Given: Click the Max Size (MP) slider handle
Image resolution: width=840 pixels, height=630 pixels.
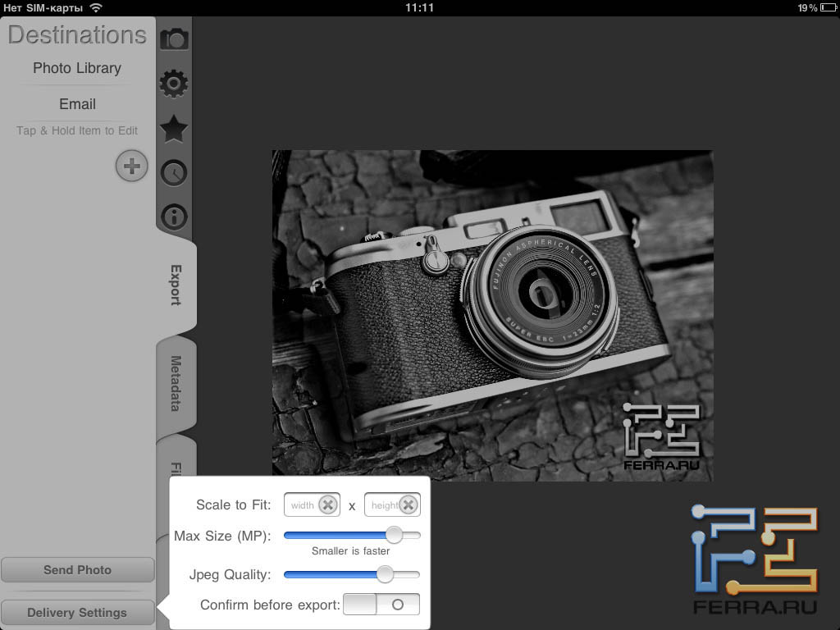Looking at the screenshot, I should tap(394, 535).
